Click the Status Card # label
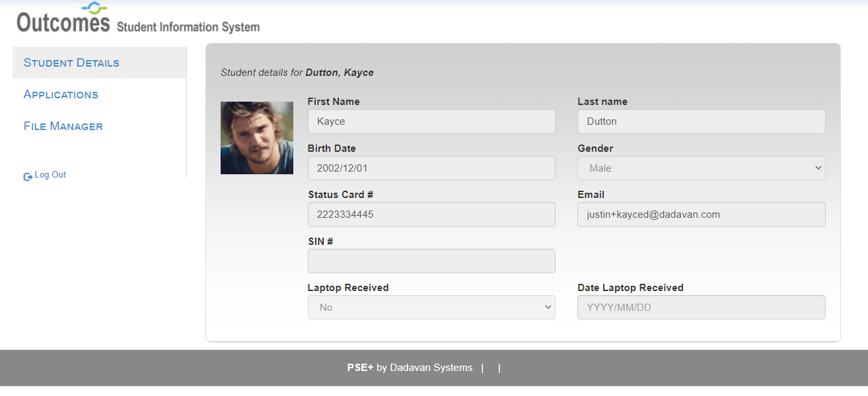The width and height of the screenshot is (868, 396). 341,195
